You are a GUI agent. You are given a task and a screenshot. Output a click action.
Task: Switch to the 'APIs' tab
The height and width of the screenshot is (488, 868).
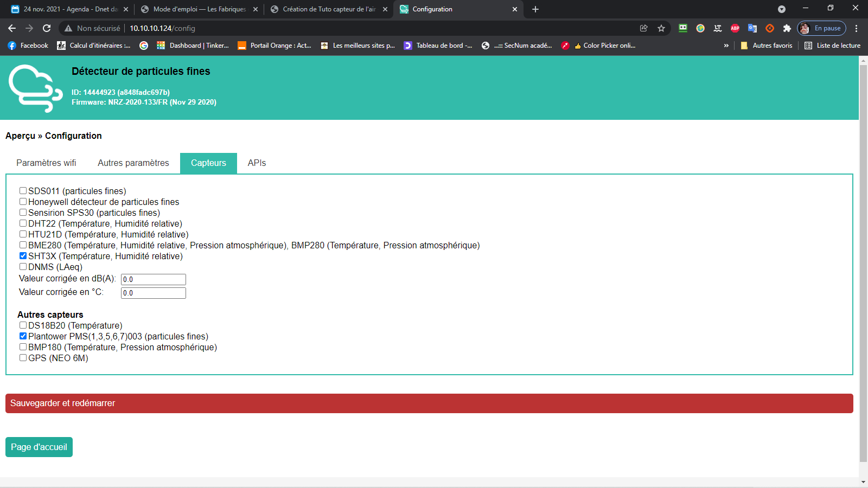click(x=257, y=163)
